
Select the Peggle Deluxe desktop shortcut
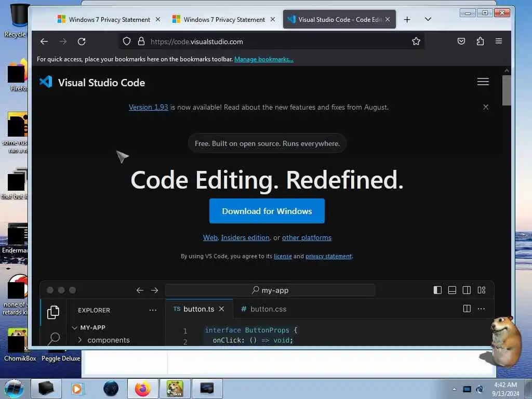click(61, 355)
